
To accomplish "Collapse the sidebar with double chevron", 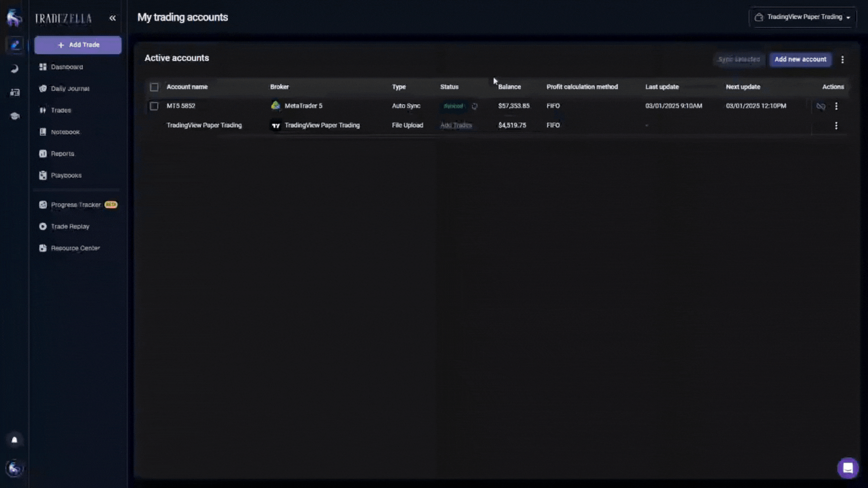I will click(113, 18).
